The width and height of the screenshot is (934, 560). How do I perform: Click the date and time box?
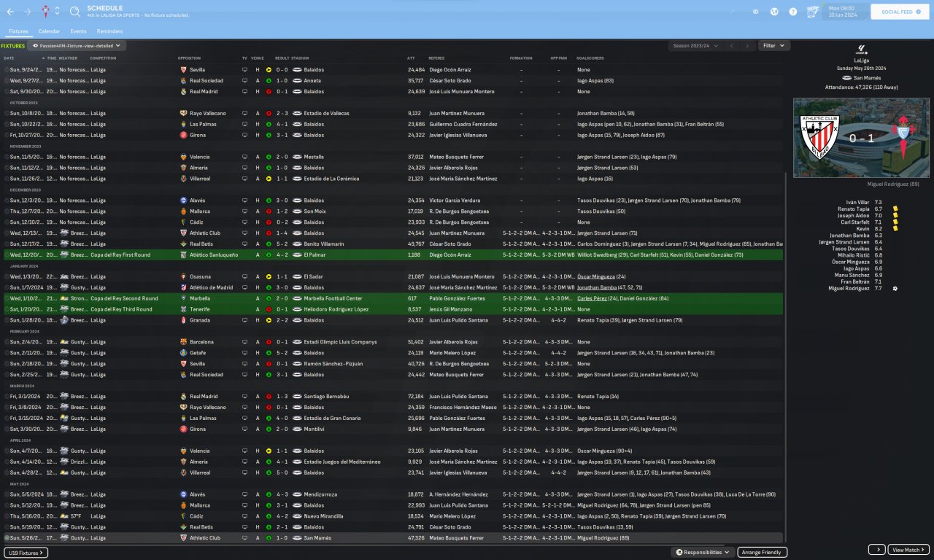[845, 12]
